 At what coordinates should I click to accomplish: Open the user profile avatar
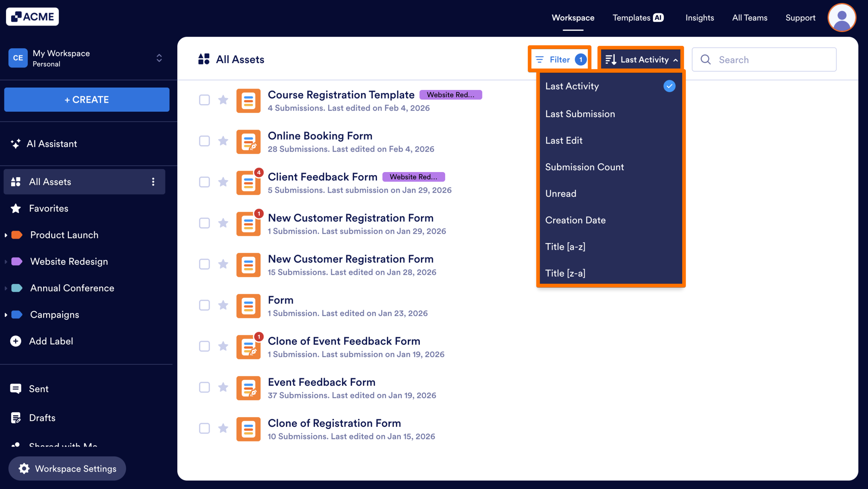pyautogui.click(x=842, y=17)
